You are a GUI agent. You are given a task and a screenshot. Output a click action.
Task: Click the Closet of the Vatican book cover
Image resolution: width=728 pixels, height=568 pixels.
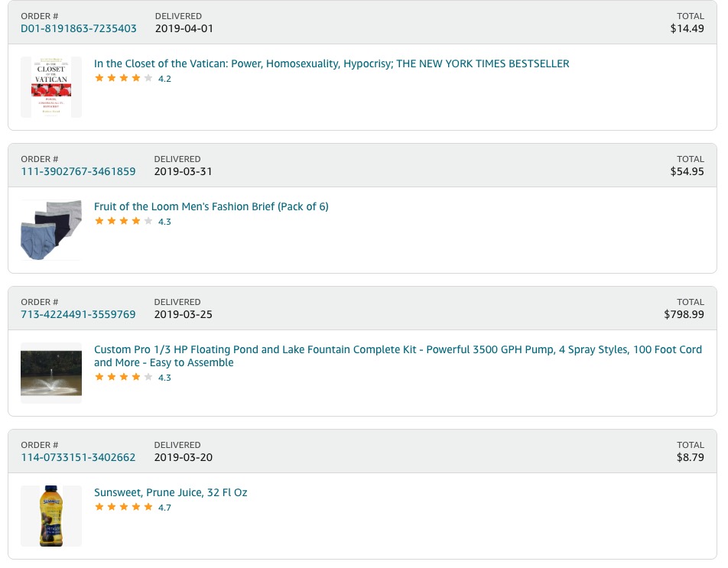(x=51, y=87)
